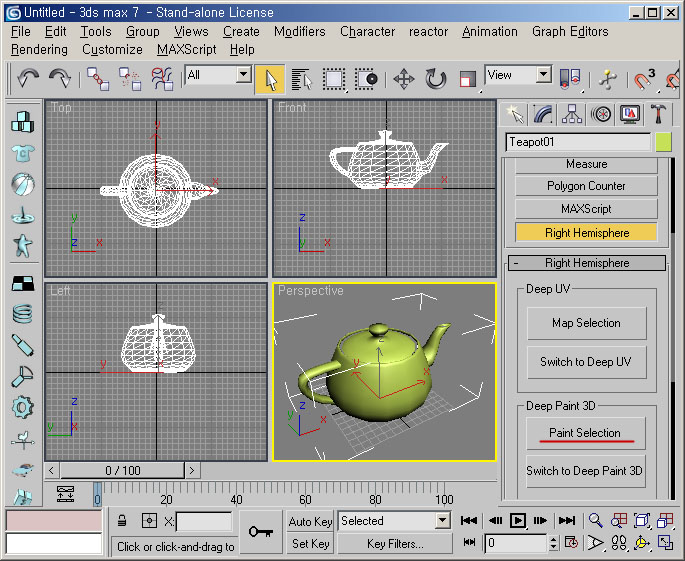Open the Character menu
The image size is (685, 561).
point(367,31)
